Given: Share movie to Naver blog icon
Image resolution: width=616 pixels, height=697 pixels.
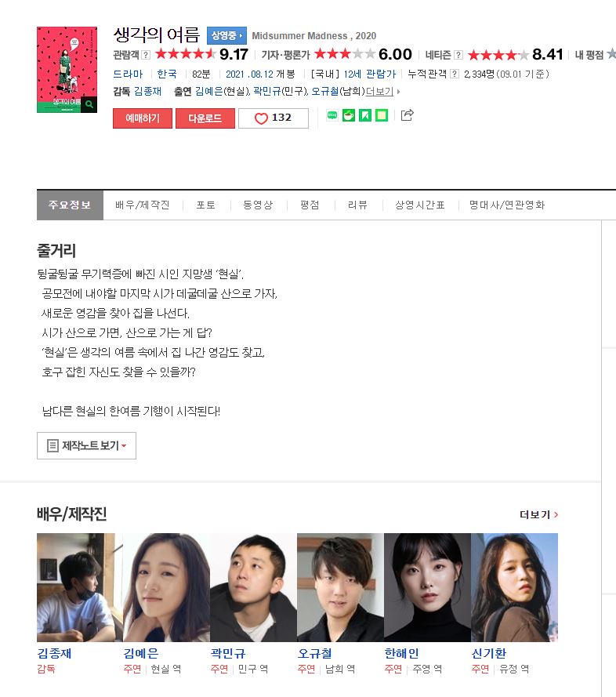Looking at the screenshot, I should pyautogui.click(x=332, y=115).
